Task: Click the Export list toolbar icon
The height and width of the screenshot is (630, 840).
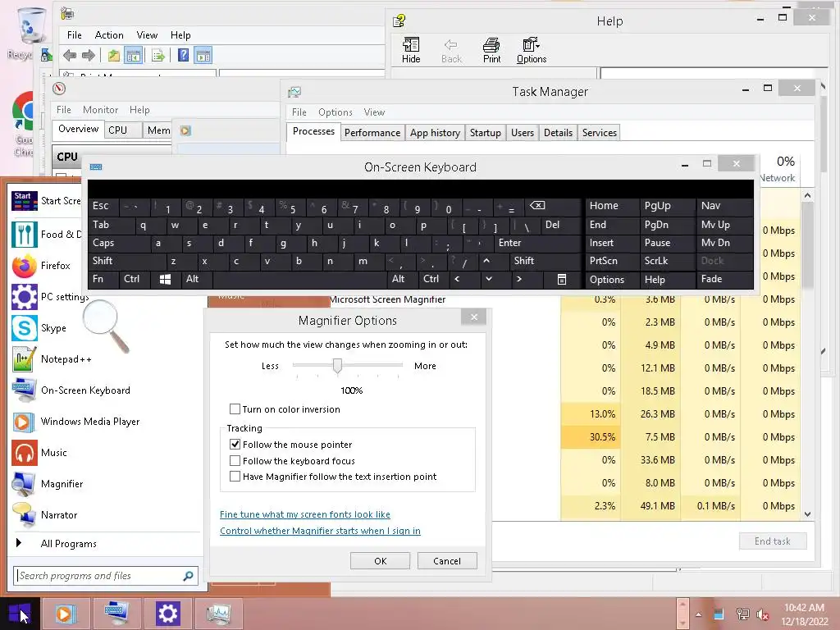Action: pyautogui.click(x=158, y=55)
